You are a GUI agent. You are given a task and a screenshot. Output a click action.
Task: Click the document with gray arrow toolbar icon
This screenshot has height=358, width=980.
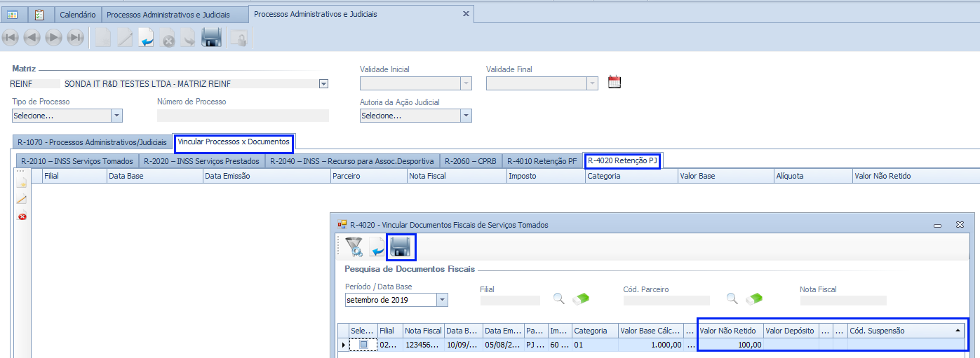click(x=189, y=38)
